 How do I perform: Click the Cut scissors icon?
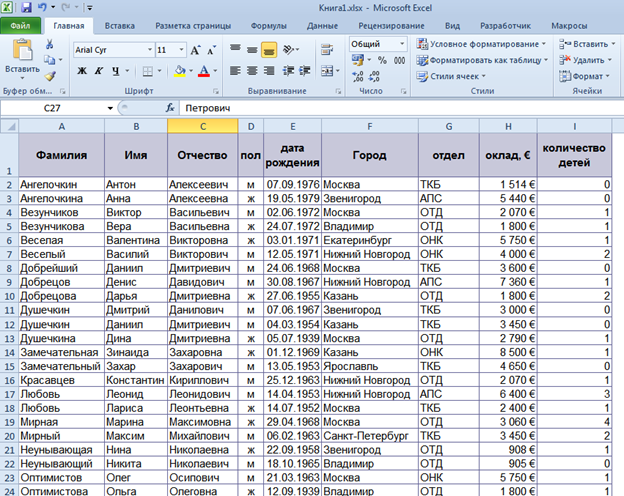tap(50, 45)
